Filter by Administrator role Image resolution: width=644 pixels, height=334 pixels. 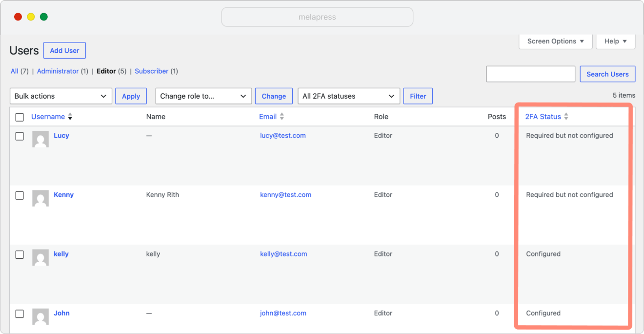point(58,71)
